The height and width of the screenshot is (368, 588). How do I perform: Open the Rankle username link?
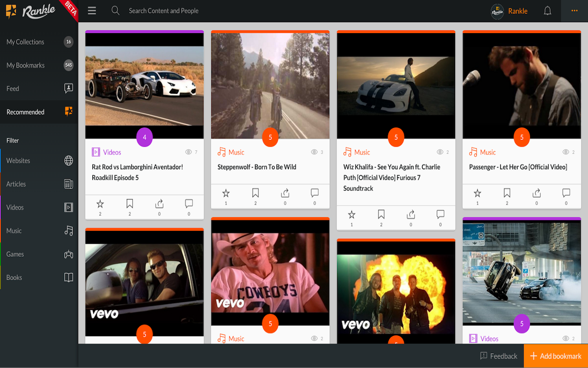pos(518,11)
